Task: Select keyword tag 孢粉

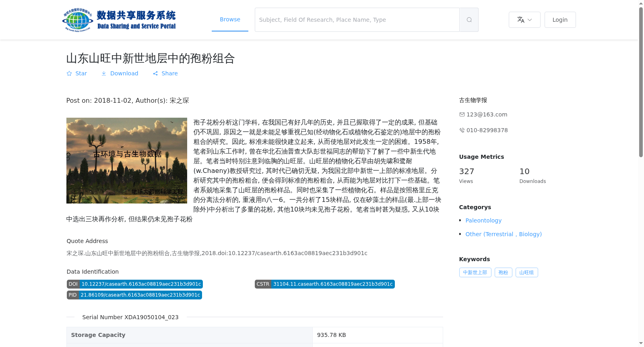Action: coord(503,272)
